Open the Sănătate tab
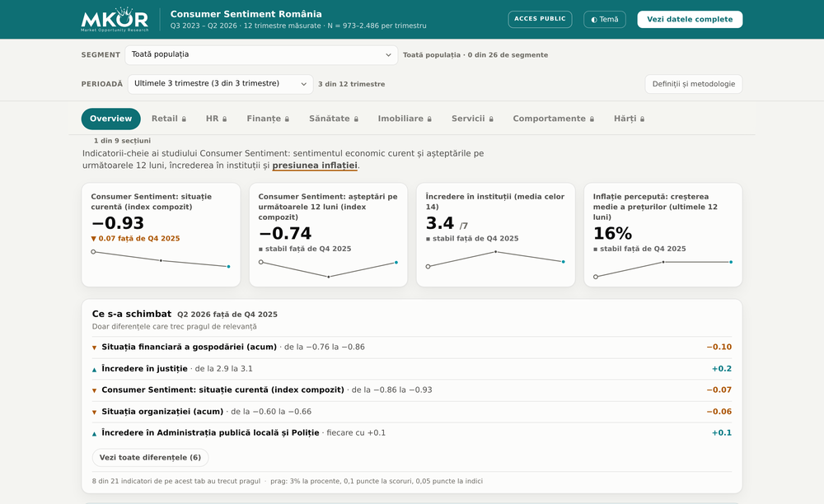The image size is (824, 504). tap(334, 119)
